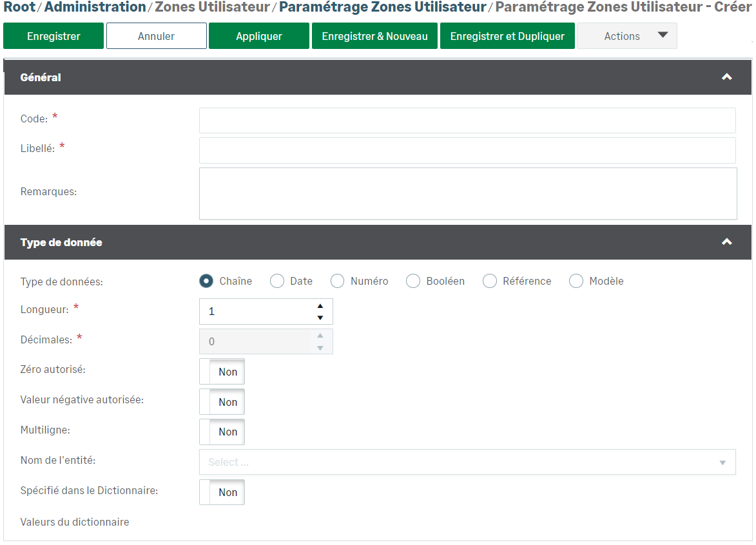Turn on the Multiligne toggle
This screenshot has height=545, width=756.
click(222, 432)
